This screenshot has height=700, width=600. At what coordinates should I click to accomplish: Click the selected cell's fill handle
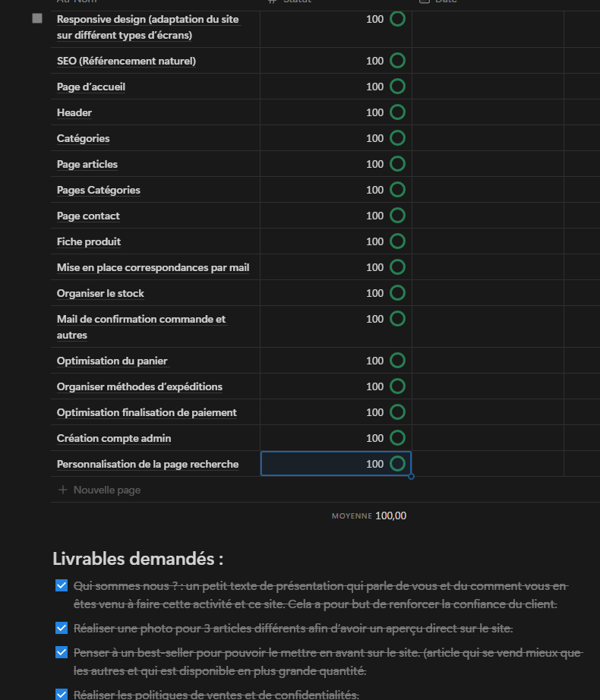pos(411,477)
